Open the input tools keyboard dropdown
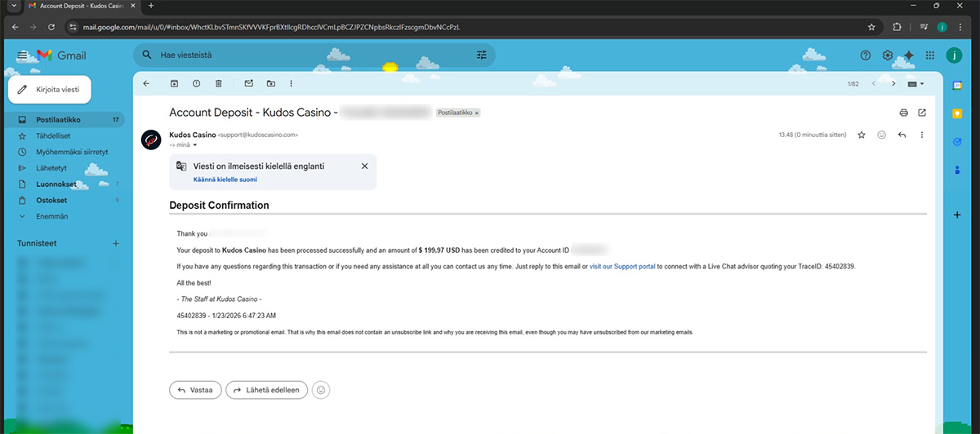Viewport: 980px width, 434px height. point(917,83)
